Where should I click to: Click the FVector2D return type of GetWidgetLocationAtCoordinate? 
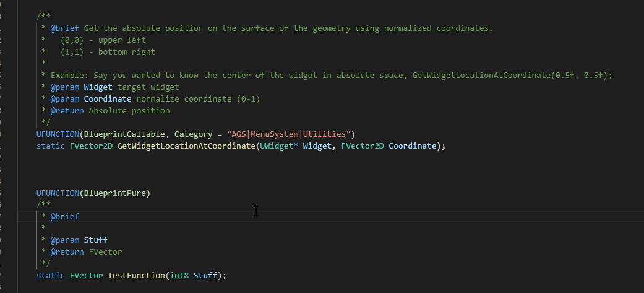click(x=91, y=146)
